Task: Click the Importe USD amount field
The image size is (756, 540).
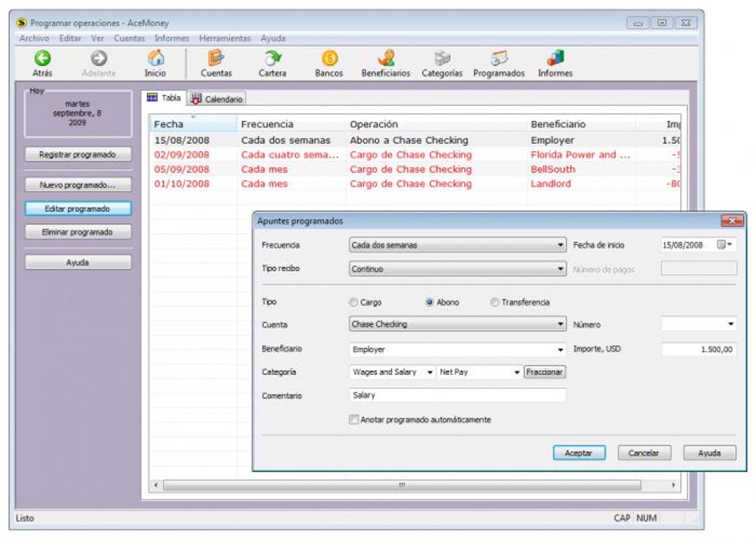Action: pos(699,349)
